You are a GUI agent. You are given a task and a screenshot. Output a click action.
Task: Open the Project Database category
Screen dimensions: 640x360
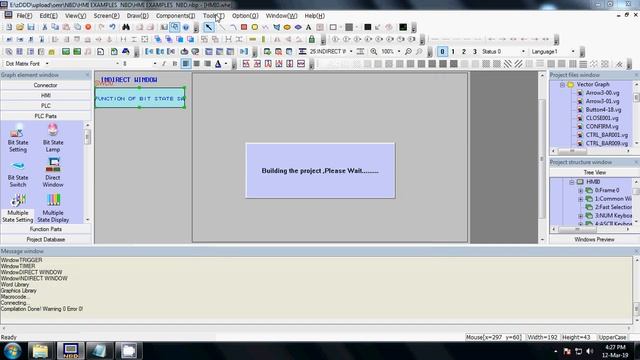coord(46,240)
